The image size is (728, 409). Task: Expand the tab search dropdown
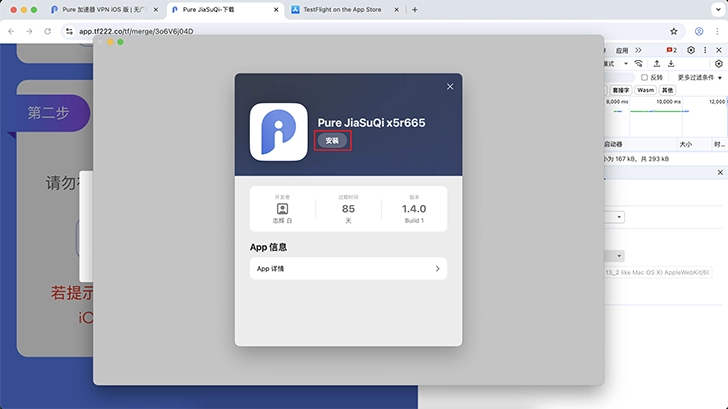pyautogui.click(x=718, y=10)
